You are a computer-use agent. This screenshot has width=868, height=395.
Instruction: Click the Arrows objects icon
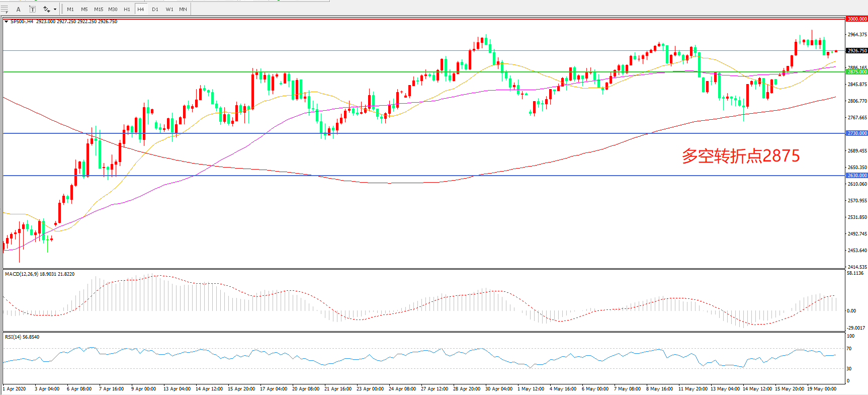tap(46, 9)
